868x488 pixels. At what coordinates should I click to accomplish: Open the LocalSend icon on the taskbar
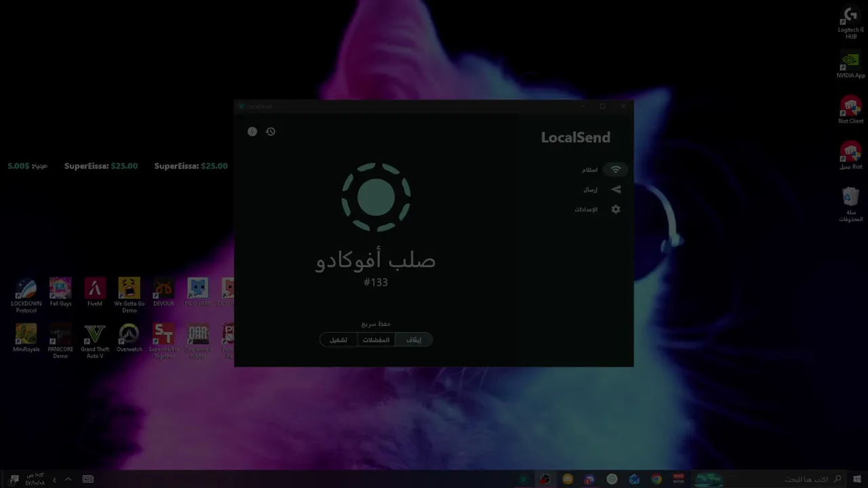[x=523, y=479]
